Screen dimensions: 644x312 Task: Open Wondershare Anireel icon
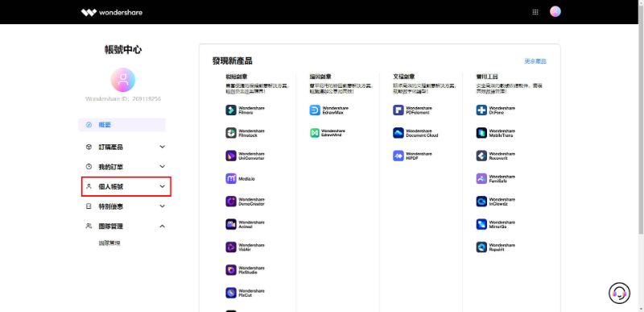pyautogui.click(x=231, y=224)
